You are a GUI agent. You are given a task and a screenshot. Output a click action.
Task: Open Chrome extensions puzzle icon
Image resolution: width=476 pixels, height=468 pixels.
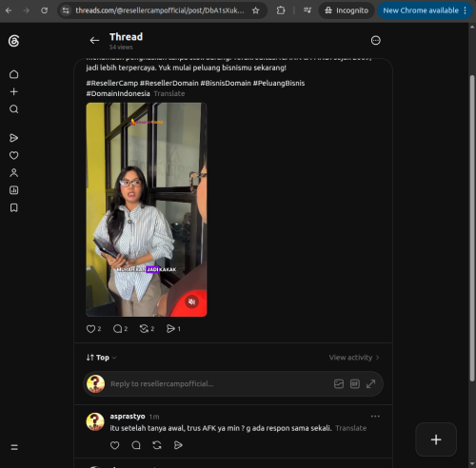(x=281, y=10)
